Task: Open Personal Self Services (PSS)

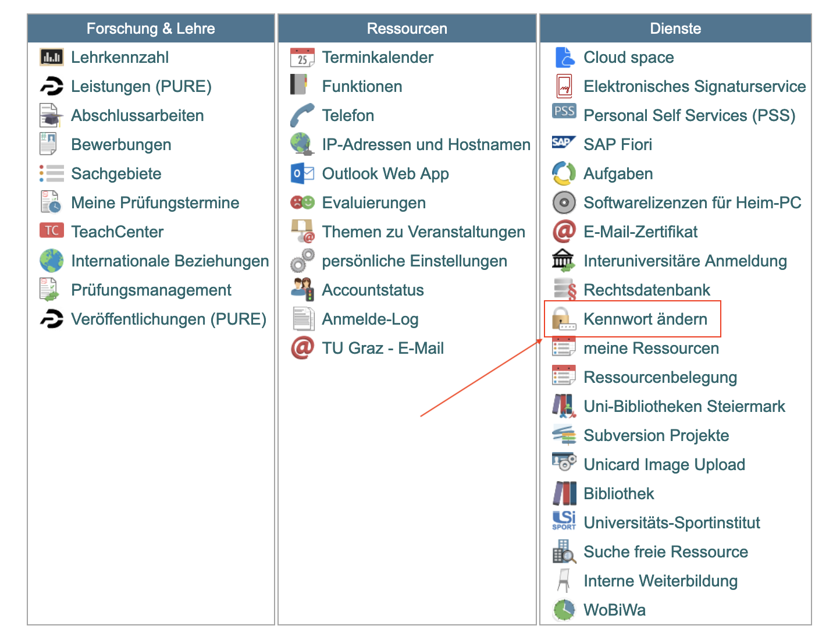Action: (x=689, y=116)
